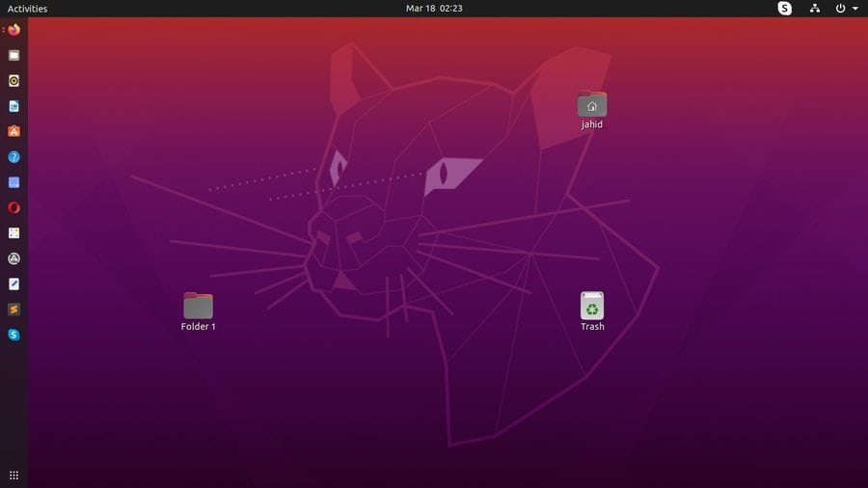Open the network status icon
Screen dimensions: 868x488
(x=815, y=9)
